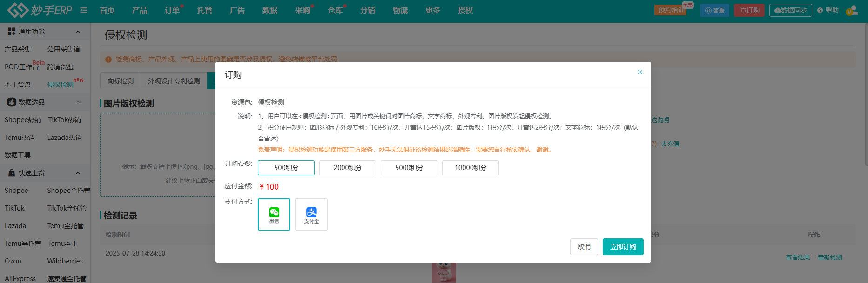Open 客服 customer service

coord(715,10)
